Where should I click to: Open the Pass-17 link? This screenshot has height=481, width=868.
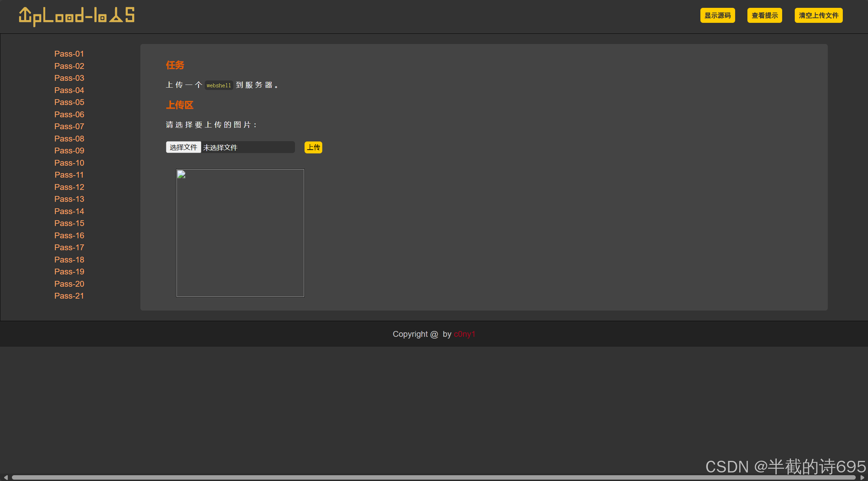coord(69,247)
